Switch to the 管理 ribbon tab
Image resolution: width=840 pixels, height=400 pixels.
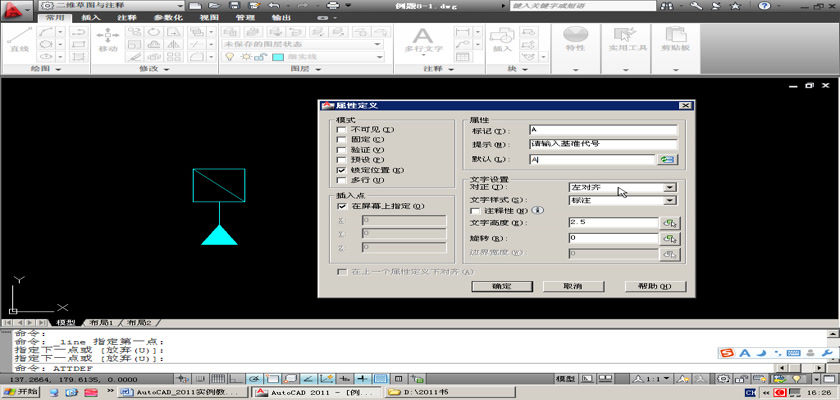(x=245, y=18)
